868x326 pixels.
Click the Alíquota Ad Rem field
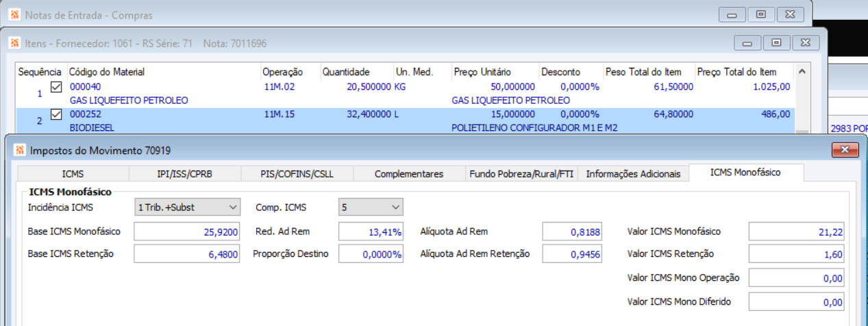point(573,232)
